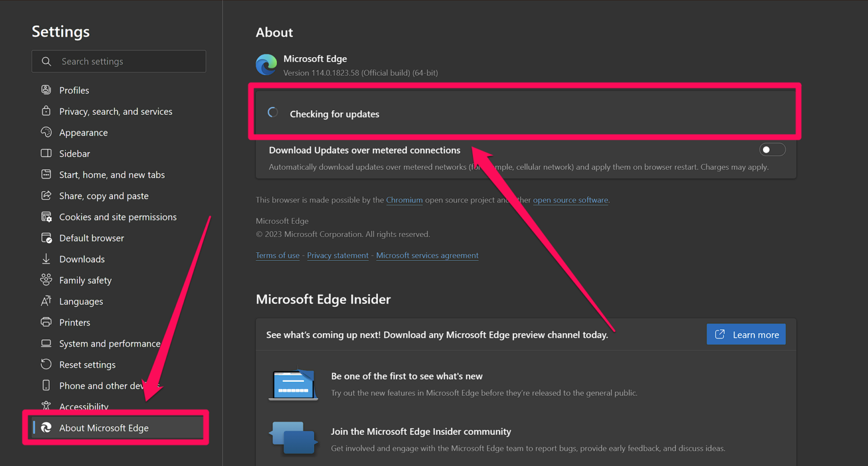Click the padlock icon for Privacy settings

pos(46,111)
